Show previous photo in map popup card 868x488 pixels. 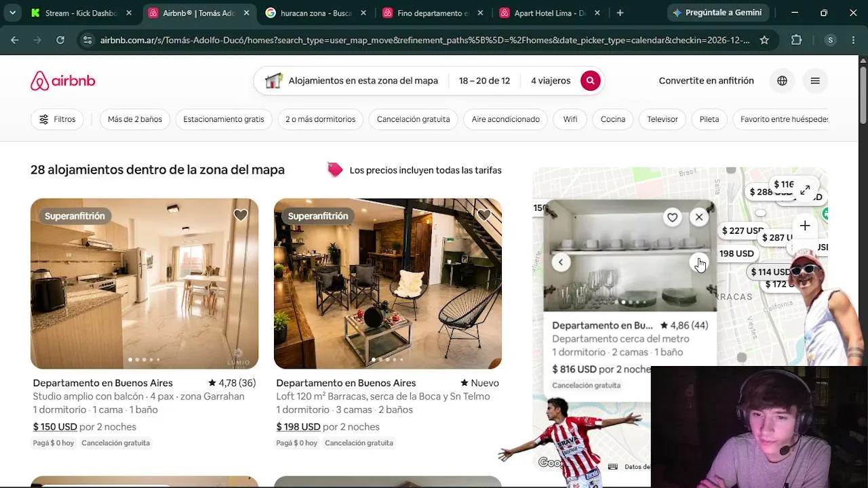click(561, 262)
